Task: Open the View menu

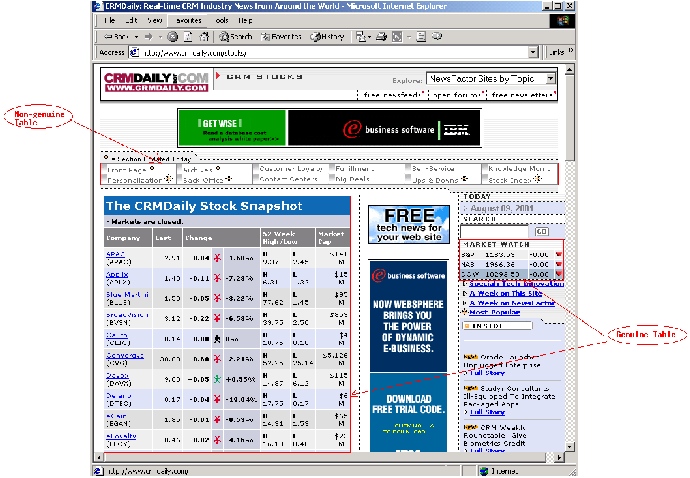Action: (155, 20)
